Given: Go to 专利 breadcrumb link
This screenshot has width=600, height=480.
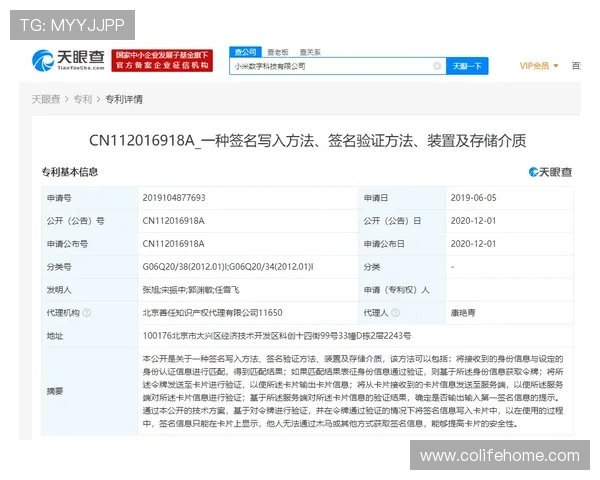Looking at the screenshot, I should pos(83,100).
